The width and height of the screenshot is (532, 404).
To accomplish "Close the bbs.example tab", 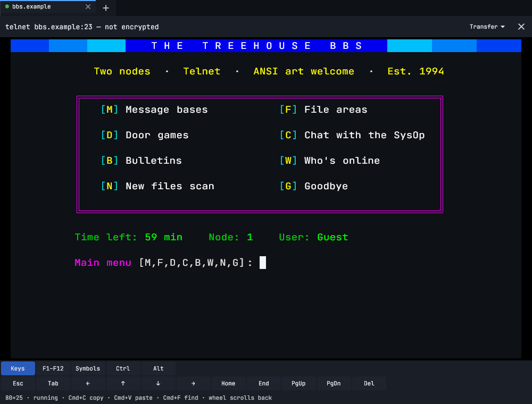I will [x=88, y=7].
